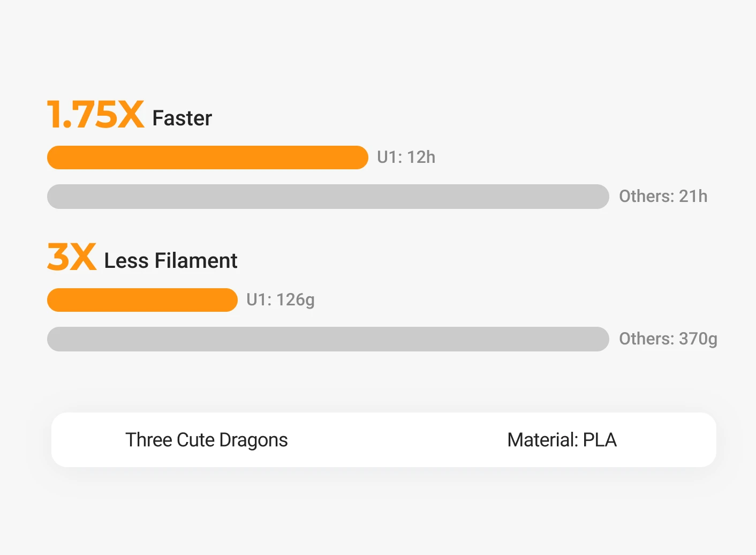Viewport: 756px width, 555px height.
Task: Select the 21h value text
Action: pyautogui.click(x=693, y=197)
